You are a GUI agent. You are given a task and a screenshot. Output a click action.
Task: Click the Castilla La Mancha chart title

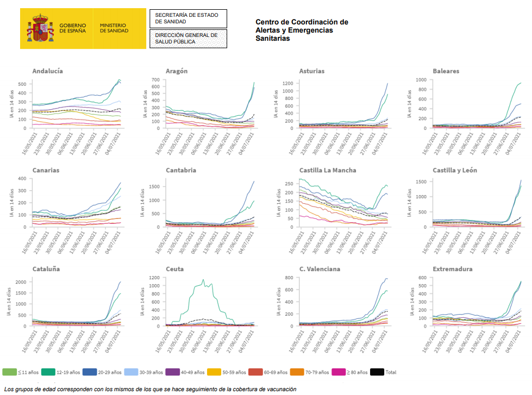tap(328, 170)
